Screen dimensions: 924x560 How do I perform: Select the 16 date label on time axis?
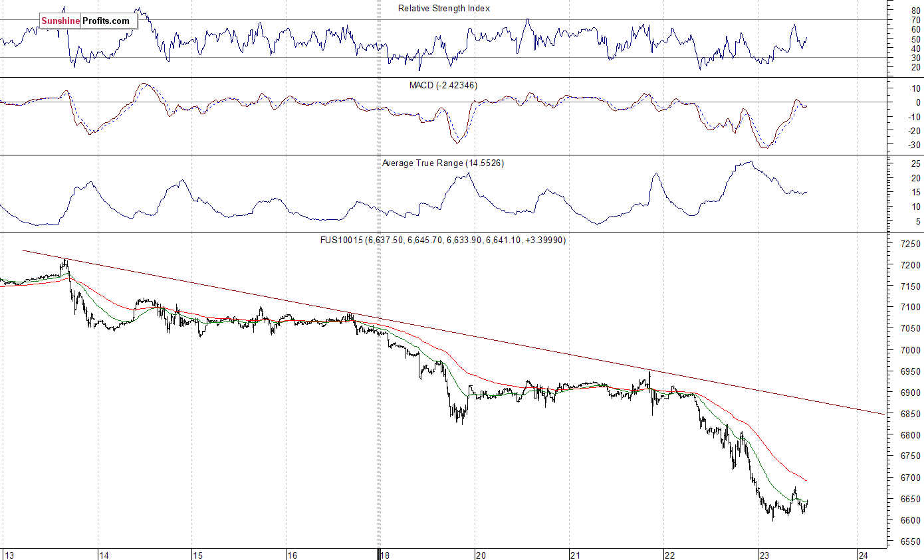click(292, 555)
